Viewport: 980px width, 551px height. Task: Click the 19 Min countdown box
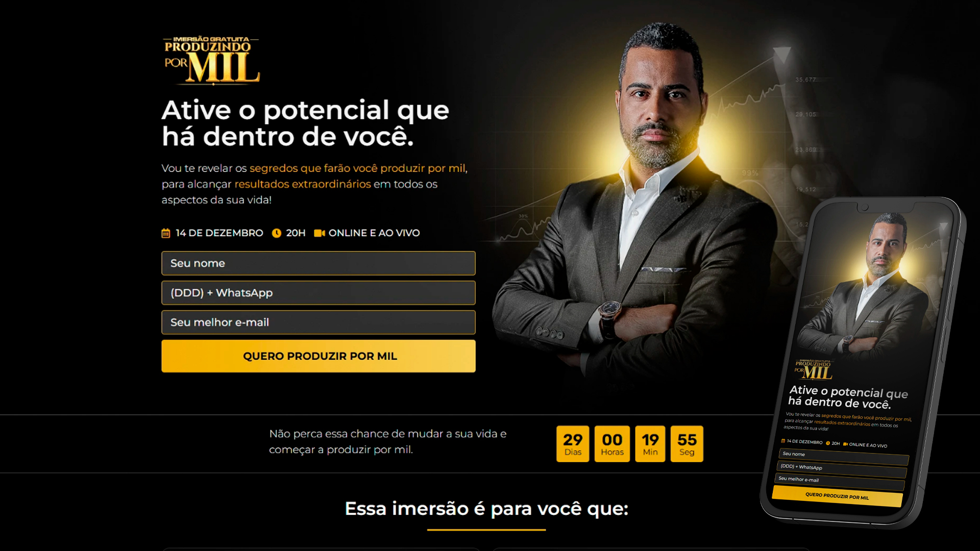pos(650,444)
